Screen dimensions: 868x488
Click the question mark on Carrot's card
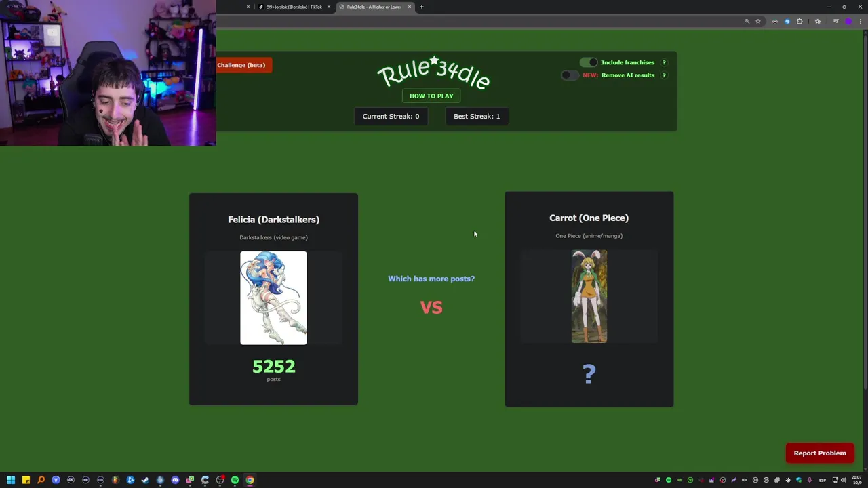tap(589, 373)
